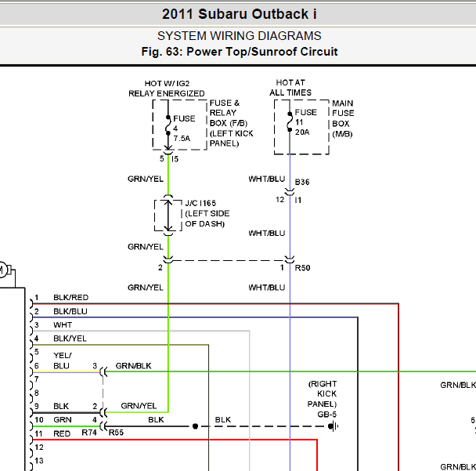This screenshot has height=471, width=476.
Task: Select the "(RIGHT KICK PANEL)" text
Action: tap(322, 394)
